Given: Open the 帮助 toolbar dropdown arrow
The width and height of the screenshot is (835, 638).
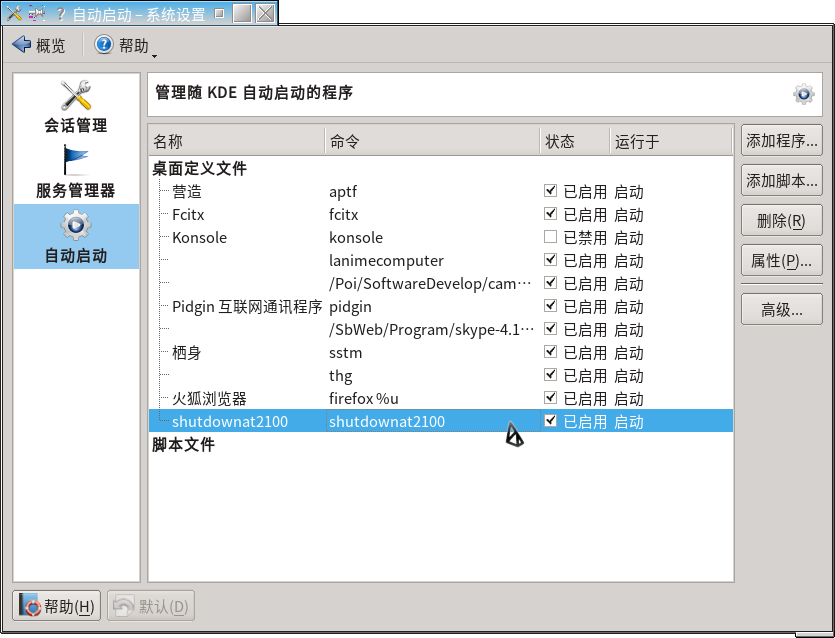Looking at the screenshot, I should [x=154, y=56].
